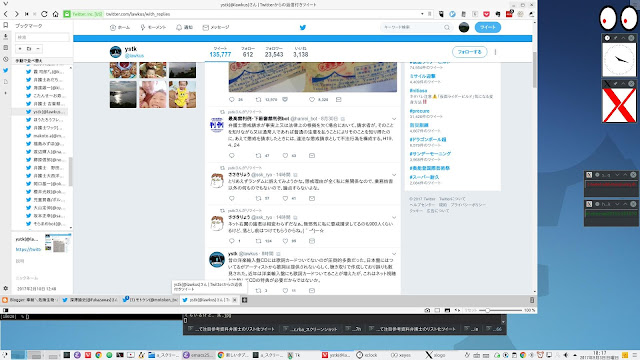Image resolution: width=640 pixels, height=360 pixels.
Task: Open the Notes panel icon in side panel
Action: (6, 48)
